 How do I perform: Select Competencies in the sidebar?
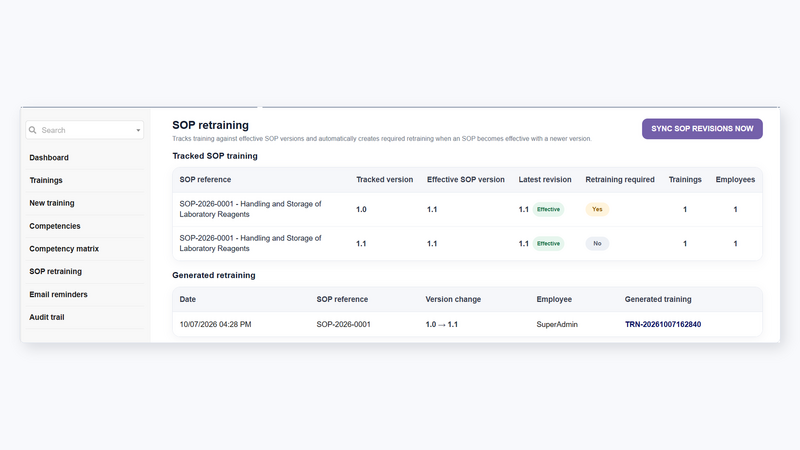pos(55,226)
